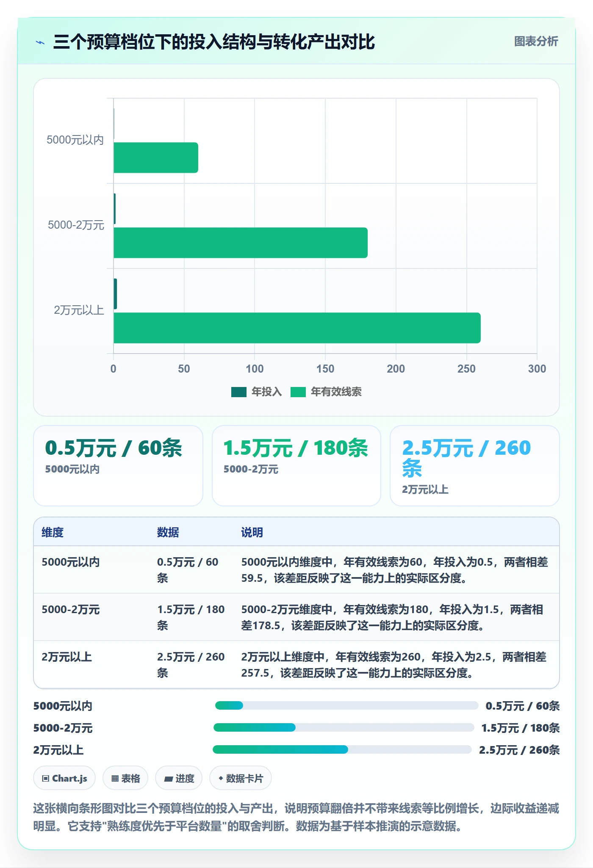Click the Chart.js tag
593x868 pixels.
point(64,778)
